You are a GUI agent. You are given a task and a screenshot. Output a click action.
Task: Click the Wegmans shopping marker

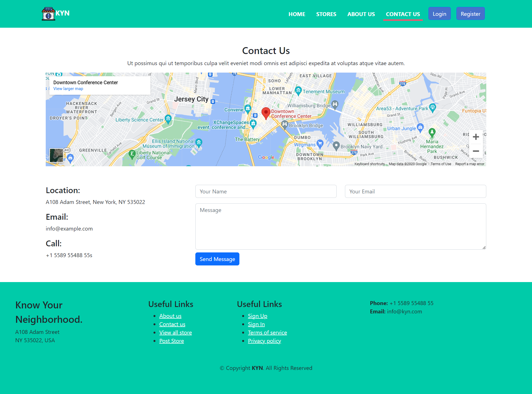(x=320, y=144)
